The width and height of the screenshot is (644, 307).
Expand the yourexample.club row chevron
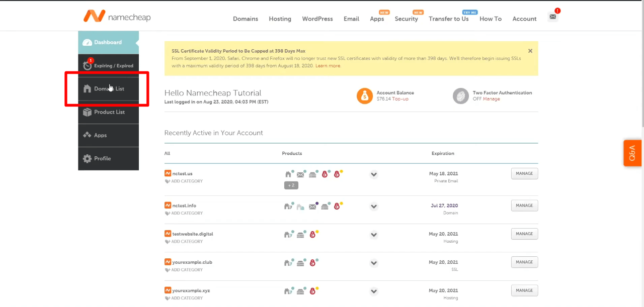pos(374,263)
